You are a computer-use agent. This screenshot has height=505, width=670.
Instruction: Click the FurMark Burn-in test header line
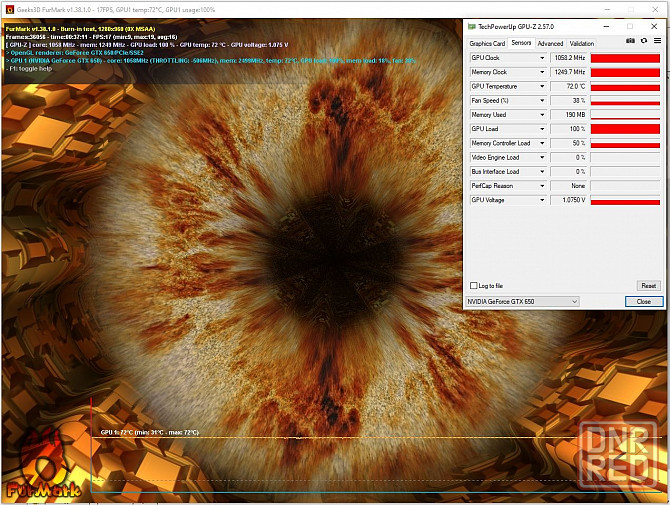click(80, 29)
